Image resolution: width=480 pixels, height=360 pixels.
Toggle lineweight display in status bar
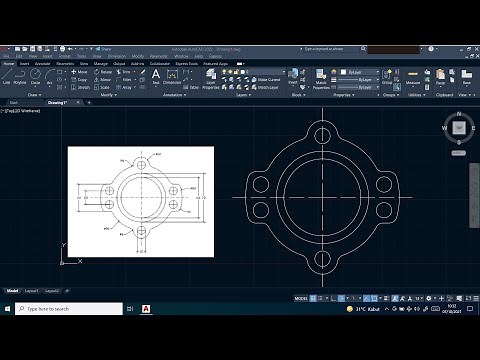[386, 298]
